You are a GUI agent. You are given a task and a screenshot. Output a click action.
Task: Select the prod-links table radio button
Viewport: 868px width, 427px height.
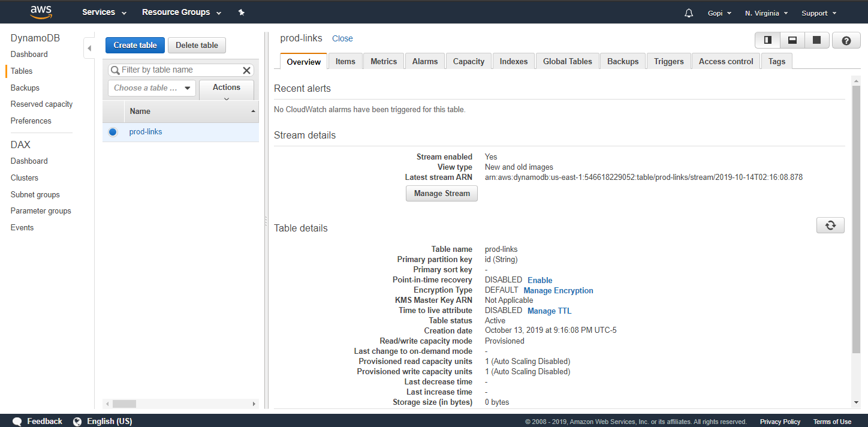click(x=113, y=132)
